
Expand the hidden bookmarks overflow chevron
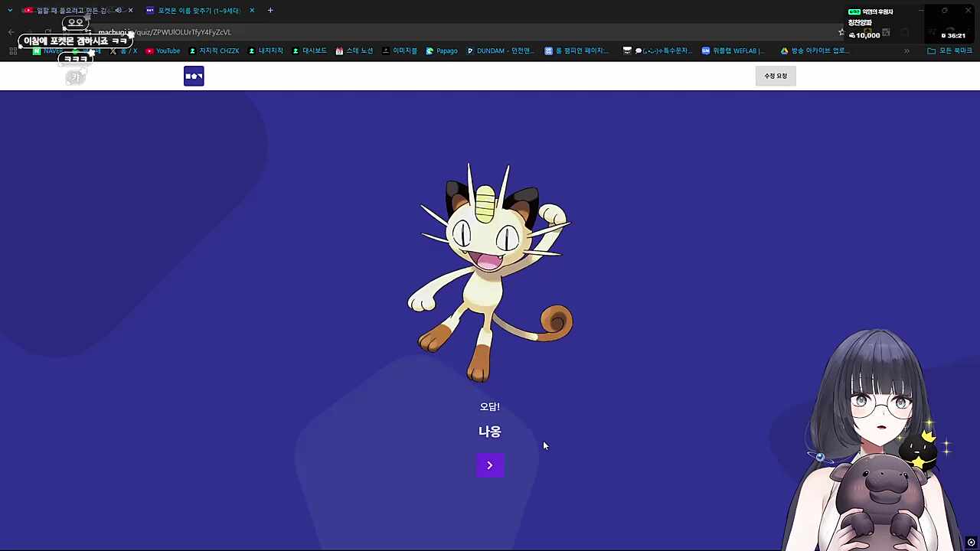click(906, 51)
